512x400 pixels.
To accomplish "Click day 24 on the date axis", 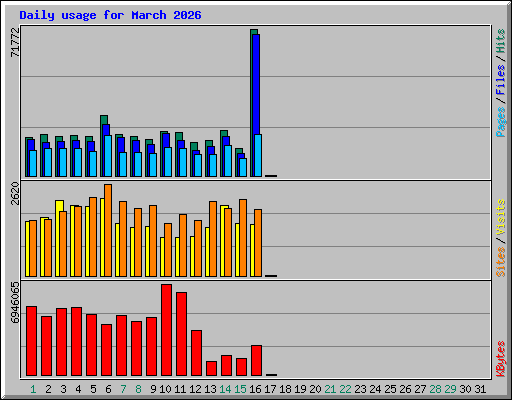I will coord(375,389).
